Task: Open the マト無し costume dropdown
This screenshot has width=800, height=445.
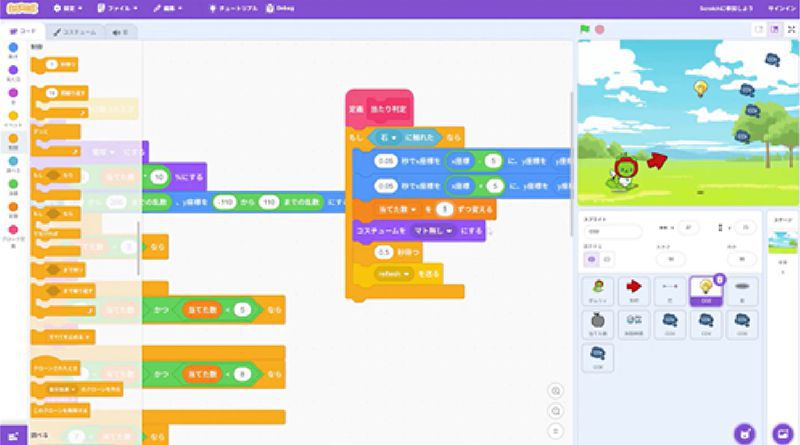Action: [433, 231]
